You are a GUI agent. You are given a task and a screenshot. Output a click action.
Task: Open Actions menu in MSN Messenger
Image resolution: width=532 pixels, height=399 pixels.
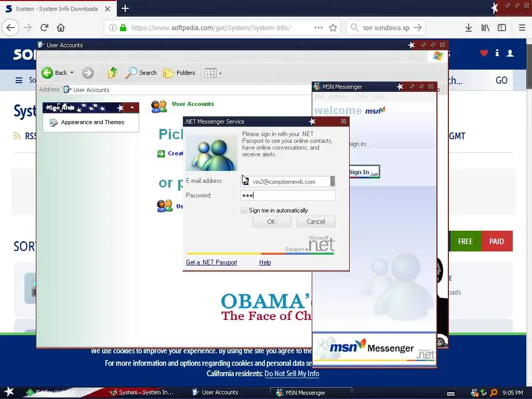pos(339,97)
